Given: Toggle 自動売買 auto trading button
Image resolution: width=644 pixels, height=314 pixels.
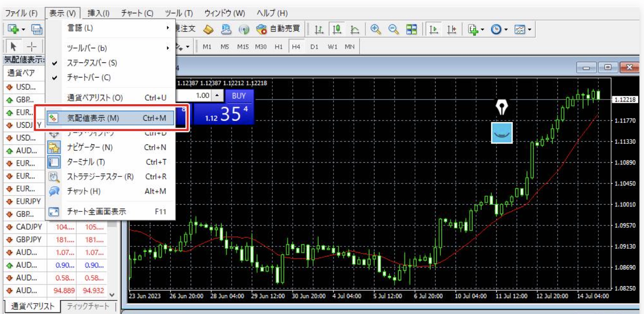Looking at the screenshot, I should 278,29.
